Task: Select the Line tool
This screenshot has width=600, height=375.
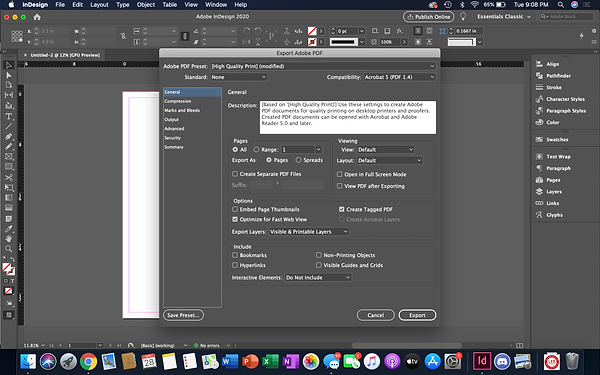Action: [8, 126]
